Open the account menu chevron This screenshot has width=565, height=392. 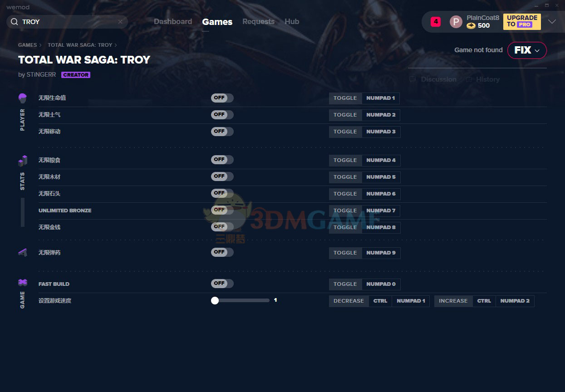[552, 22]
